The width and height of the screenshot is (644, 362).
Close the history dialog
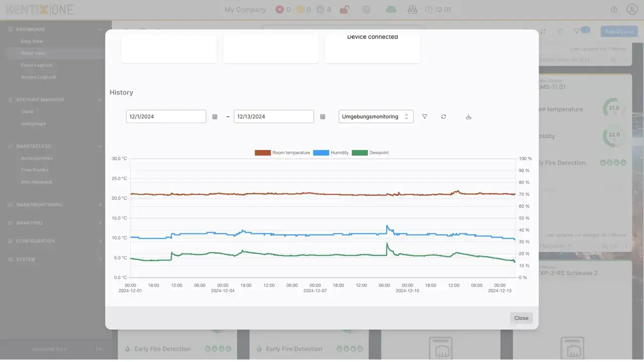tap(521, 318)
